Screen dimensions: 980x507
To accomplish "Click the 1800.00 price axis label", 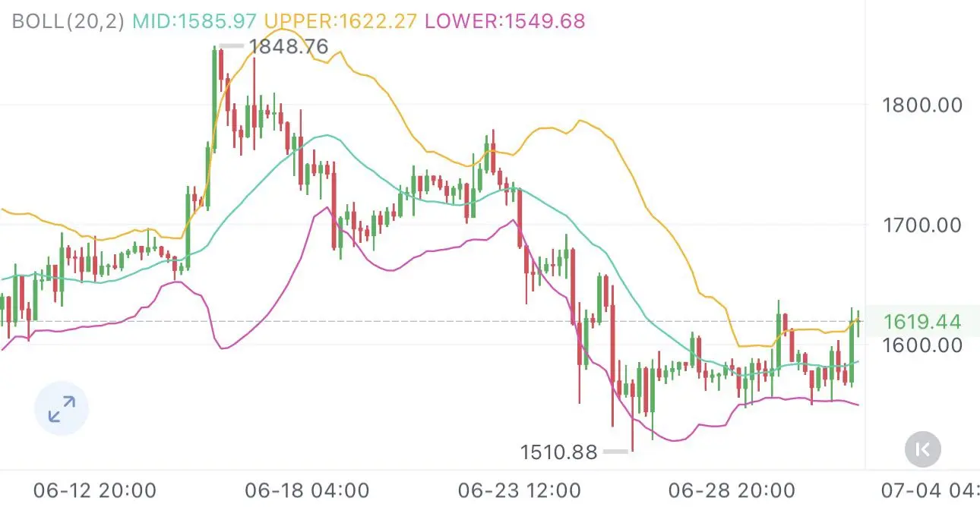I will point(922,104).
